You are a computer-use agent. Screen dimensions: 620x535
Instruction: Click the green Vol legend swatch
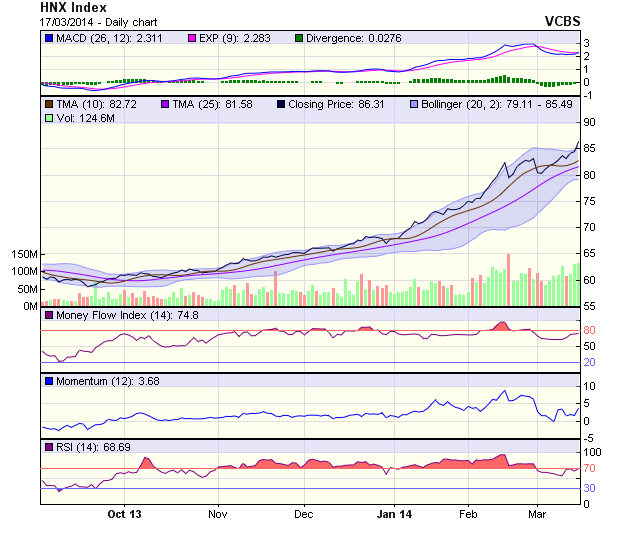point(49,118)
